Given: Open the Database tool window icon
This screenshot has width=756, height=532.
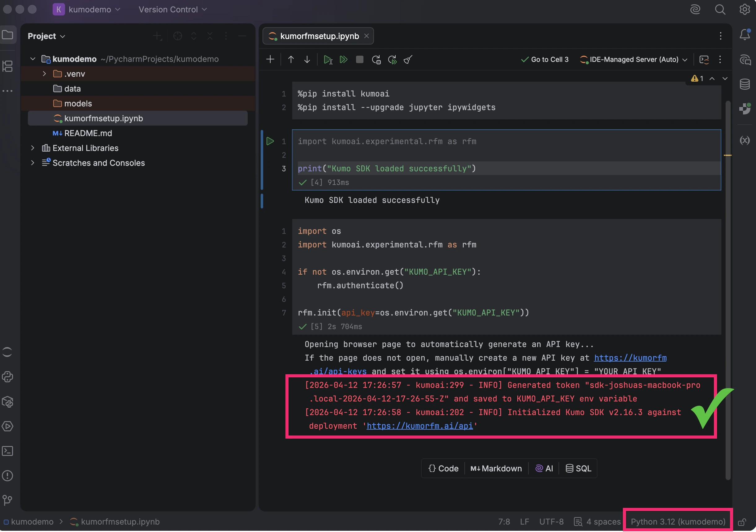Looking at the screenshot, I should 745,84.
